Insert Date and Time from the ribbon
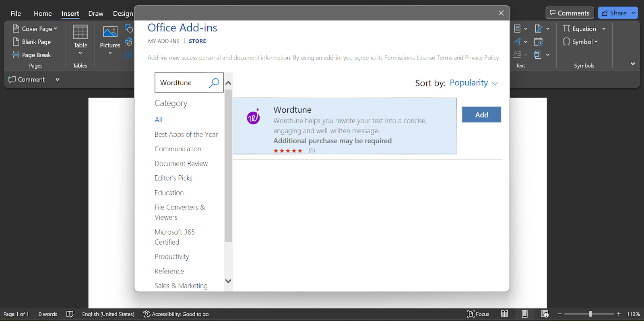The width and height of the screenshot is (644, 321). coord(539,41)
